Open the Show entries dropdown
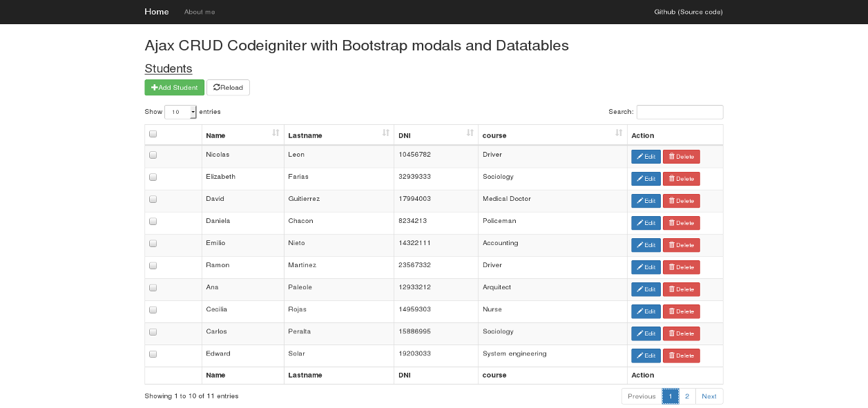Viewport: 868px width, 408px height. tap(180, 112)
